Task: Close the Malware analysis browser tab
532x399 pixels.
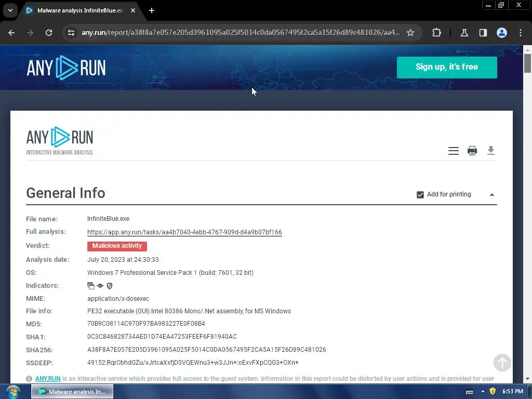Action: 133,10
